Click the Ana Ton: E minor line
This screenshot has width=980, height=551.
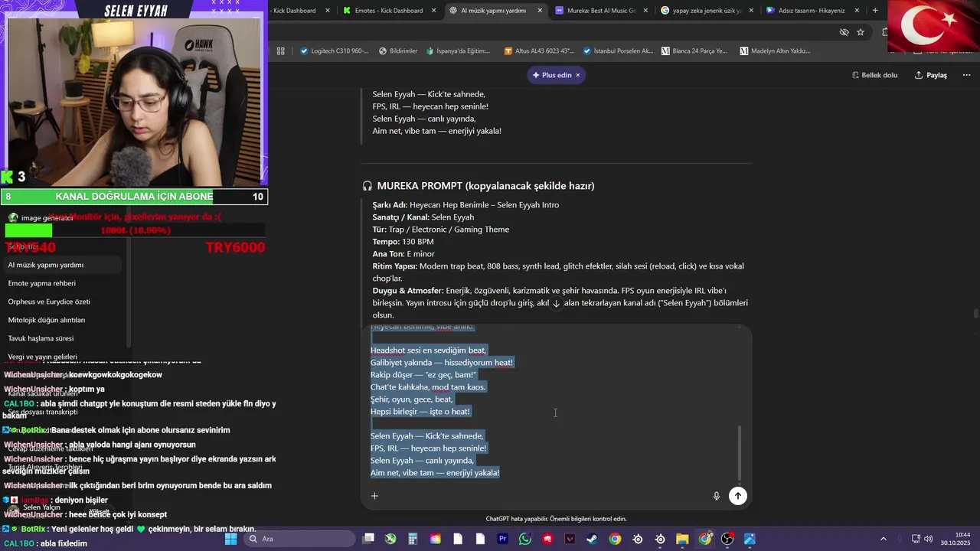[x=403, y=254]
